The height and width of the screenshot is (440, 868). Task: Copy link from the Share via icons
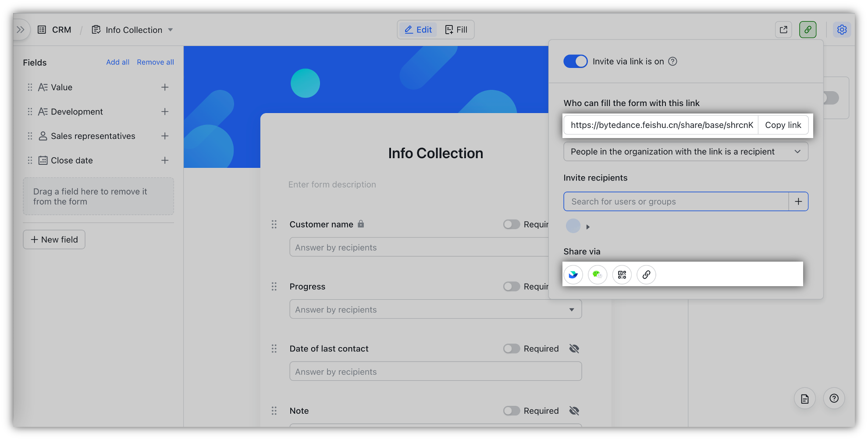click(646, 274)
